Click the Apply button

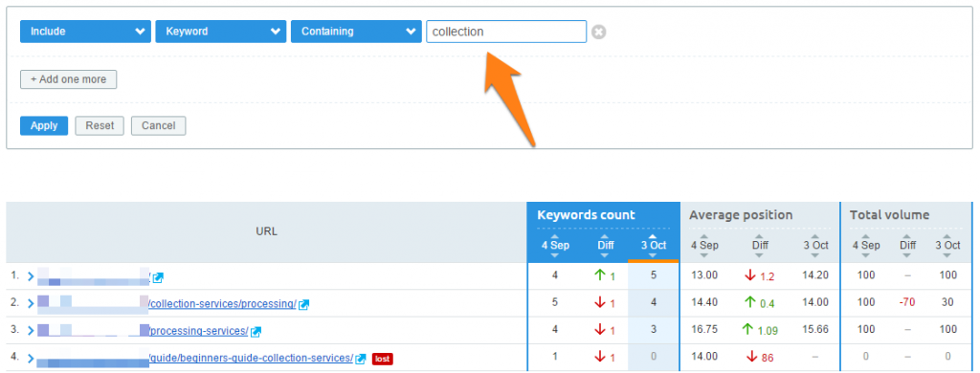pos(44,125)
